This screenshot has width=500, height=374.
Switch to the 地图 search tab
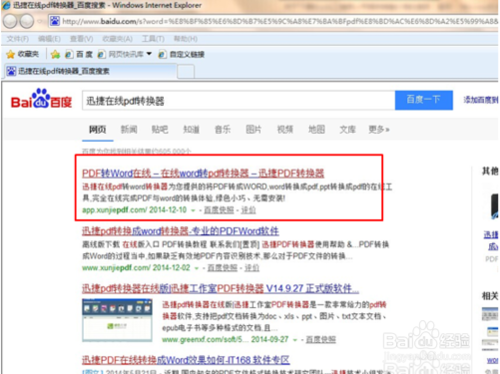click(x=316, y=129)
